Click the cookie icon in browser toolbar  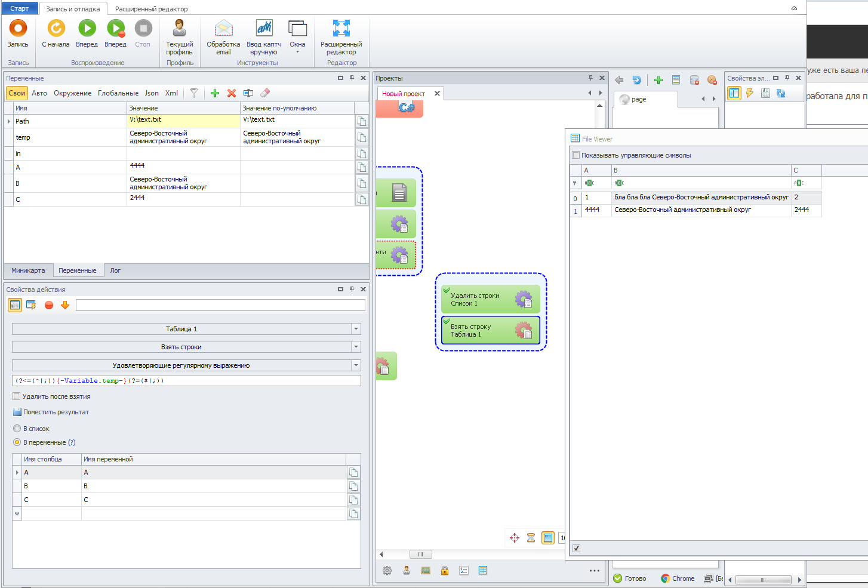click(712, 80)
